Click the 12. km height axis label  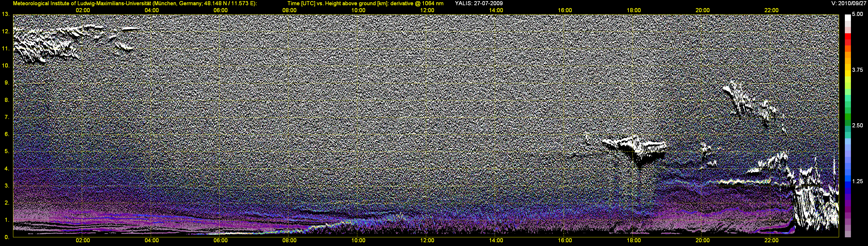point(5,31)
